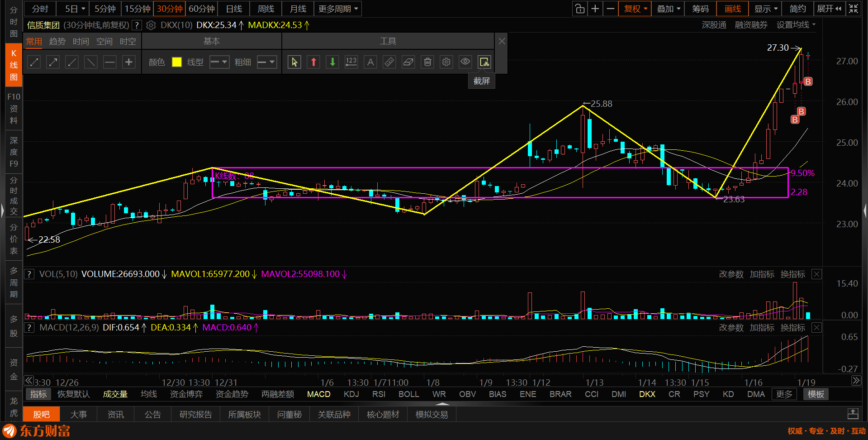
Task: Delete all drawings with trash icon
Action: [x=427, y=62]
